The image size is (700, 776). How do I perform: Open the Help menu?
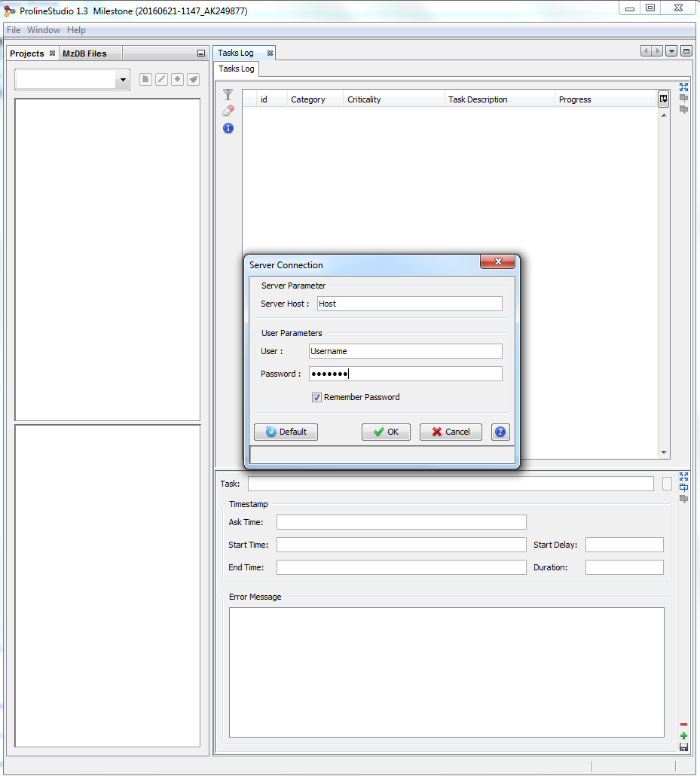click(x=76, y=30)
